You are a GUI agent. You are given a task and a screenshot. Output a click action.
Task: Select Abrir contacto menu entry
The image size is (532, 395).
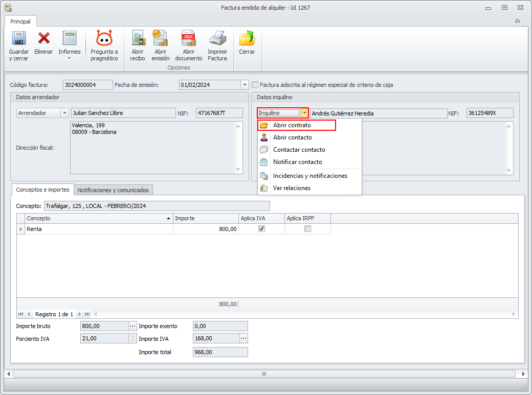[x=309, y=137]
